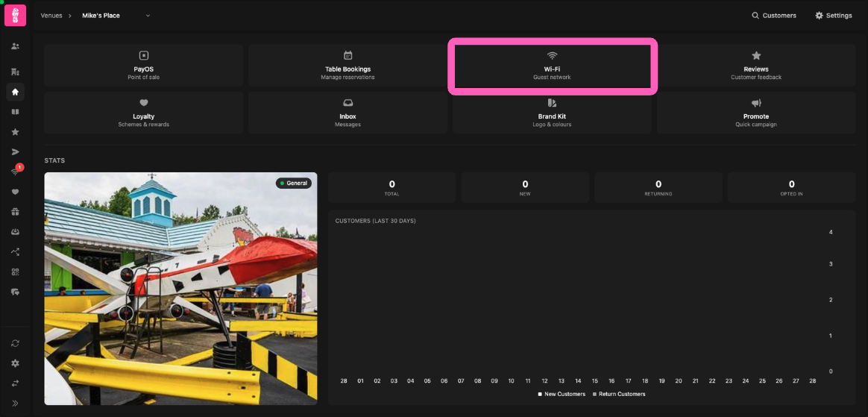Open the sidebar chat bubbles icon

[15, 292]
